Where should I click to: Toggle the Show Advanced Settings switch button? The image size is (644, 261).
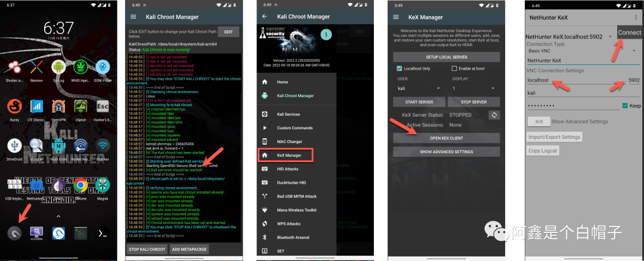click(538, 122)
